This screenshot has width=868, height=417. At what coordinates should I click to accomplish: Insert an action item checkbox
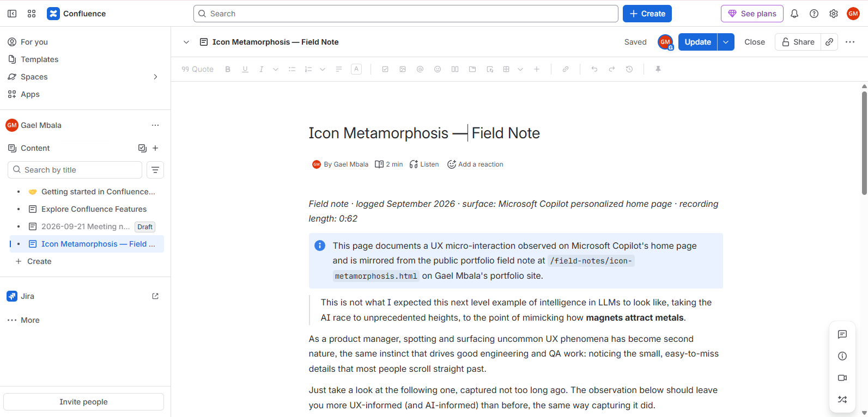[x=385, y=69]
